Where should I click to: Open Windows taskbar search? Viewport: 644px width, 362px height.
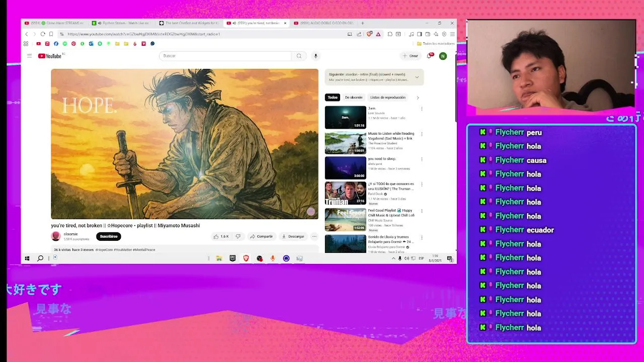(x=40, y=258)
